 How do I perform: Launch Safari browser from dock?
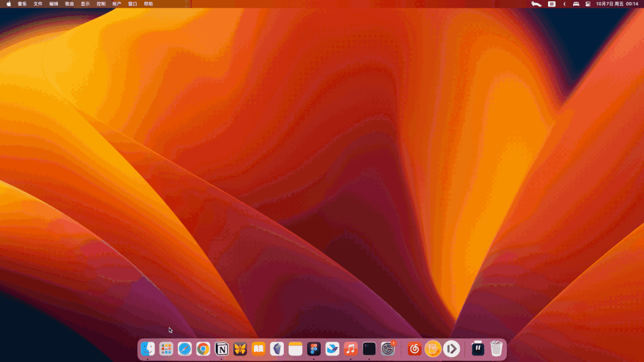point(185,349)
